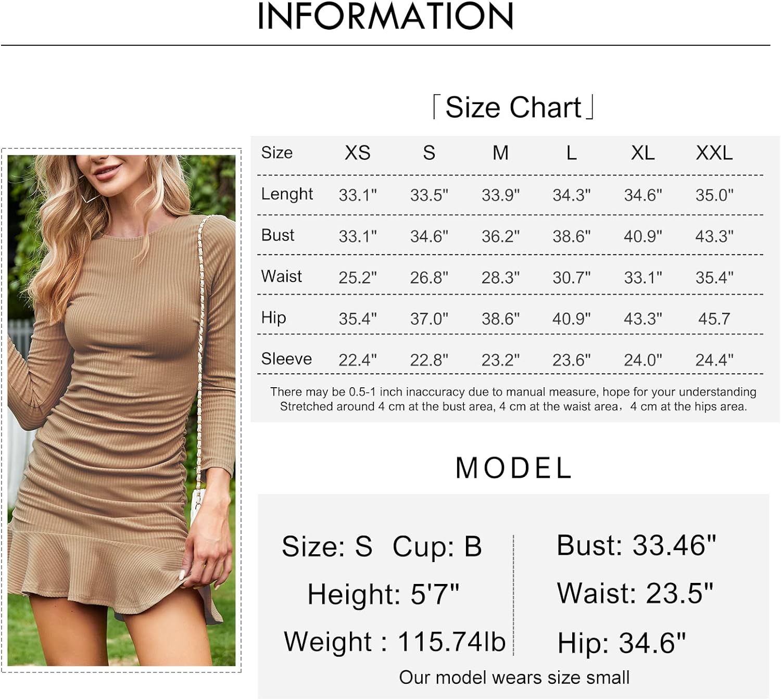The image size is (781, 700).
Task: Click the MODEL section heading
Action: 514,467
